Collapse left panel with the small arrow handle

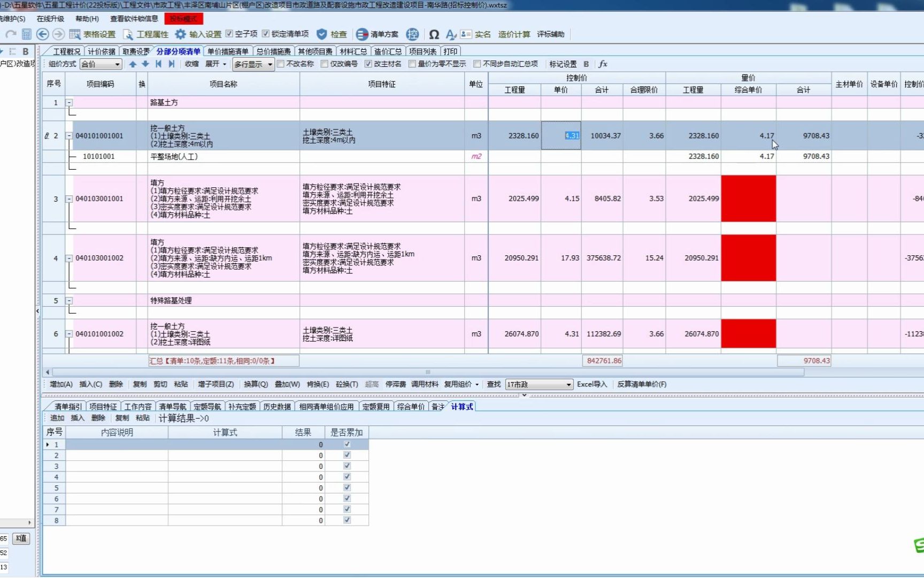tap(37, 311)
